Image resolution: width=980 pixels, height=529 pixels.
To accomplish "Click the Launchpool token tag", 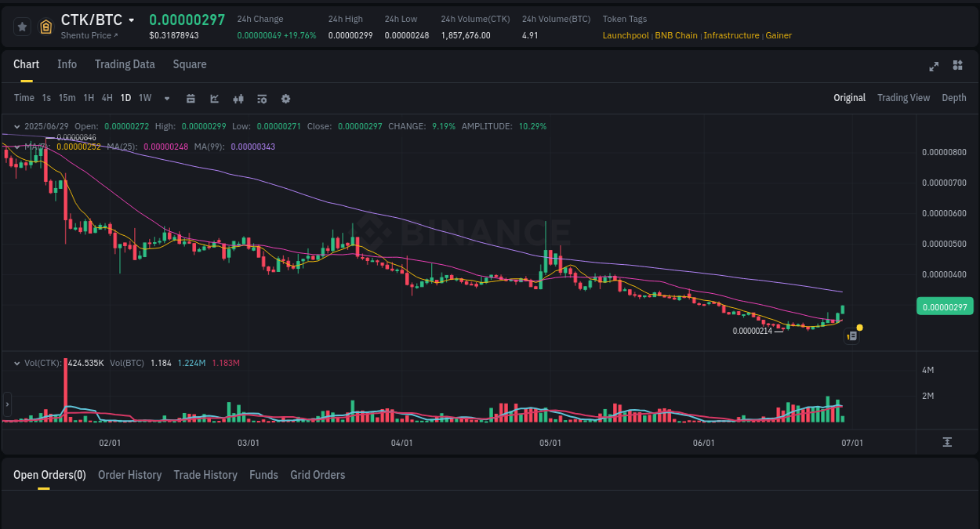I will click(x=626, y=35).
